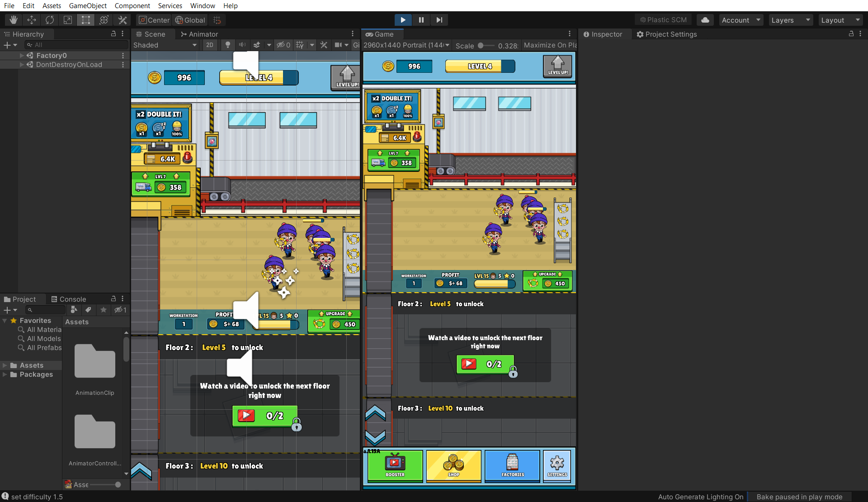Viewport: 868px width, 502px height.
Task: Pause the game playback
Action: pyautogui.click(x=421, y=20)
